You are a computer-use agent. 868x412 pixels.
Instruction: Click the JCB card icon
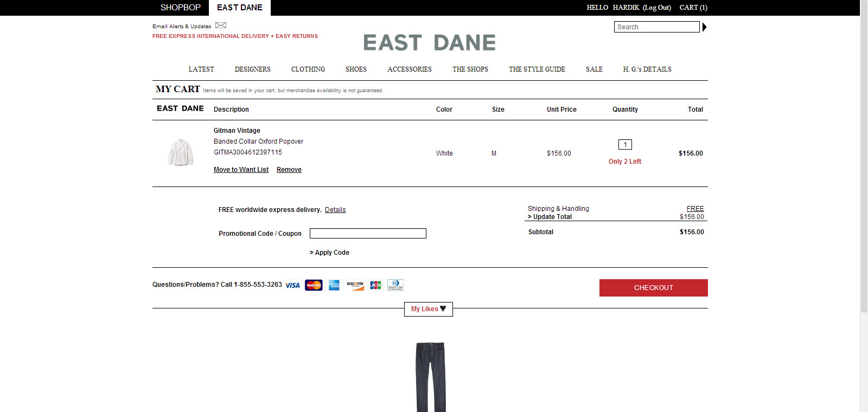click(375, 285)
